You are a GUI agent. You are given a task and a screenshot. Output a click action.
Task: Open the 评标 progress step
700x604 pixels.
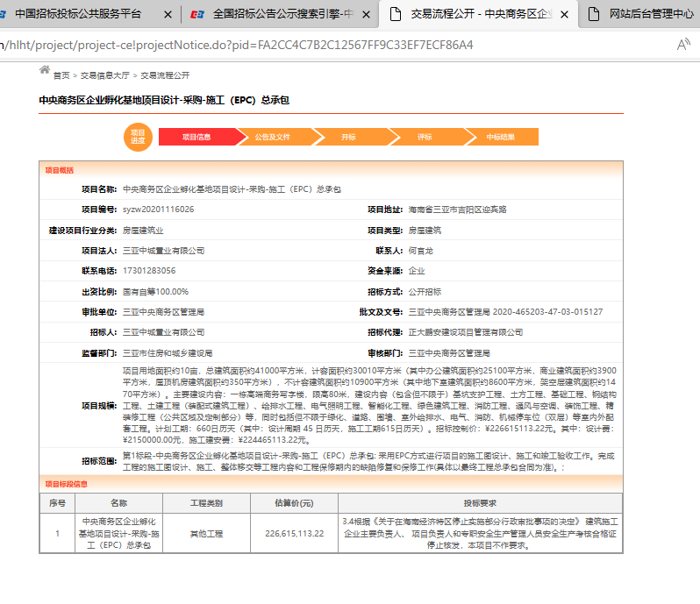425,137
